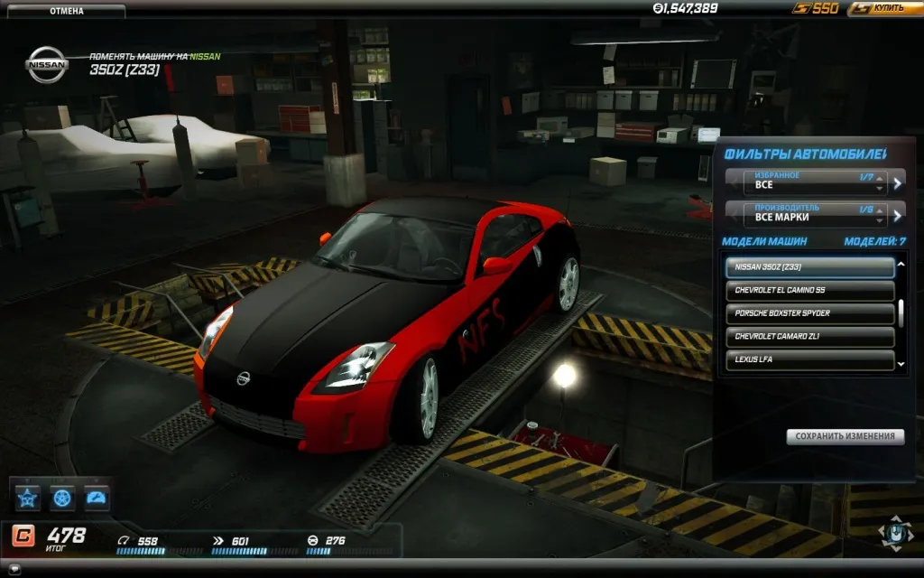This screenshot has width=924, height=578.
Task: Select Porsche Boxster Spyder model
Action: pos(810,313)
